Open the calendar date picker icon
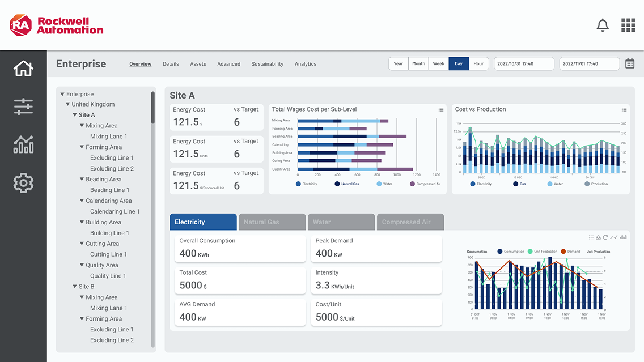 coord(630,63)
